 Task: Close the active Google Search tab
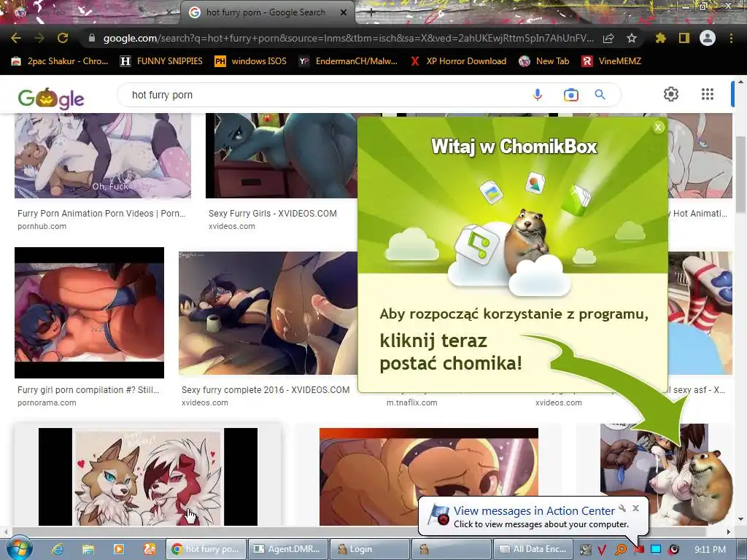point(344,13)
